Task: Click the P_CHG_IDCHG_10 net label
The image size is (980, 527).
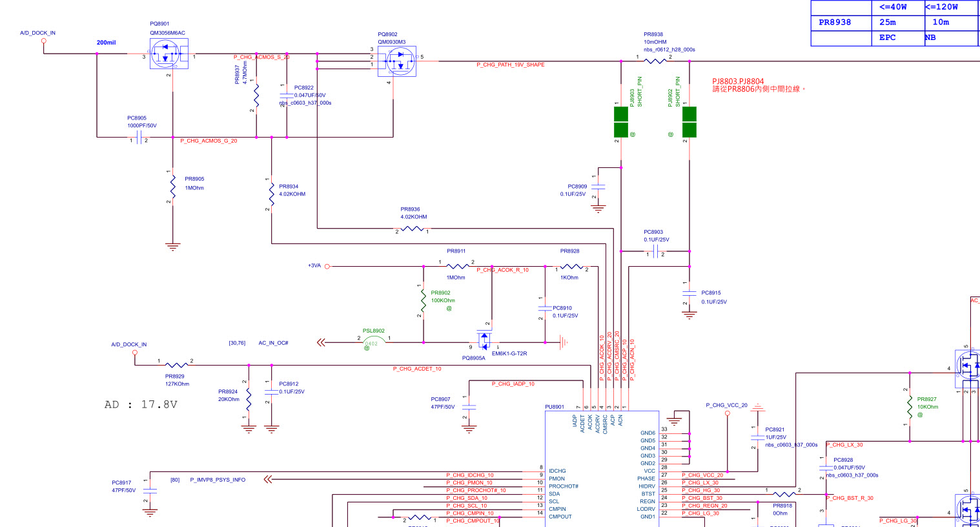Action: click(470, 475)
